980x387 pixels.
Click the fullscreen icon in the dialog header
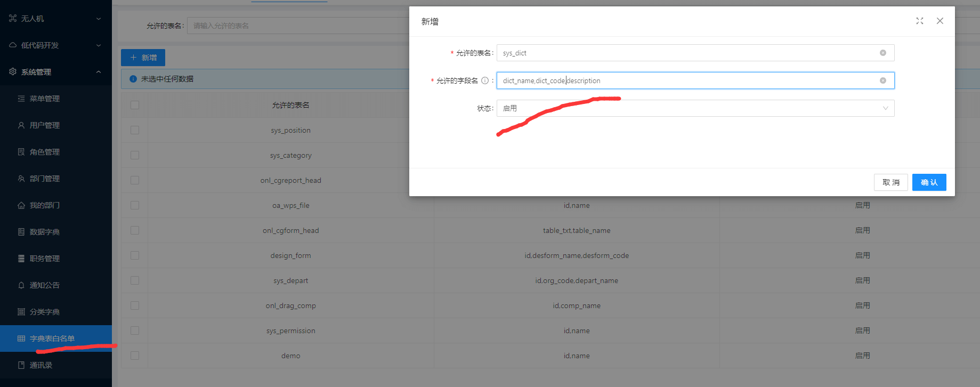[920, 21]
